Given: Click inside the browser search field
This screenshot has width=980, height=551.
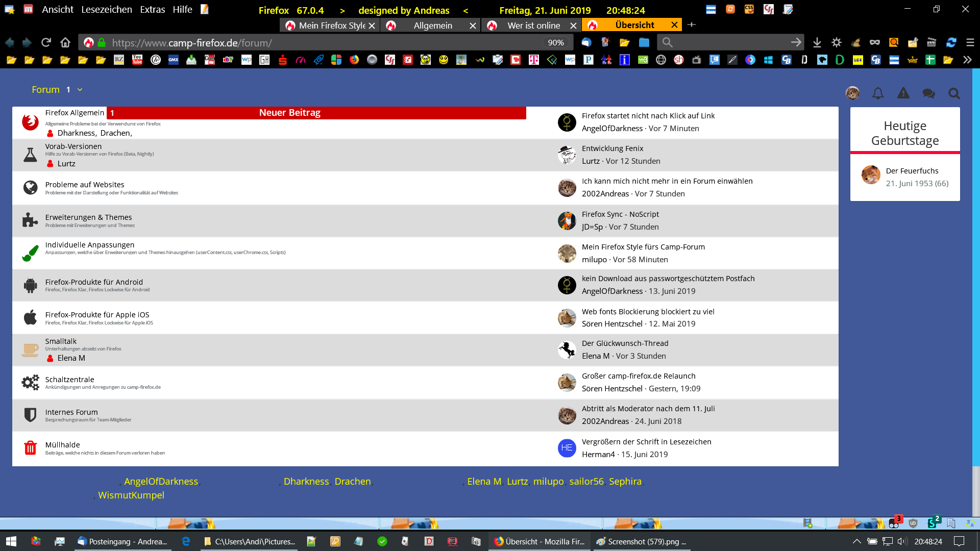Looking at the screenshot, I should (730, 43).
